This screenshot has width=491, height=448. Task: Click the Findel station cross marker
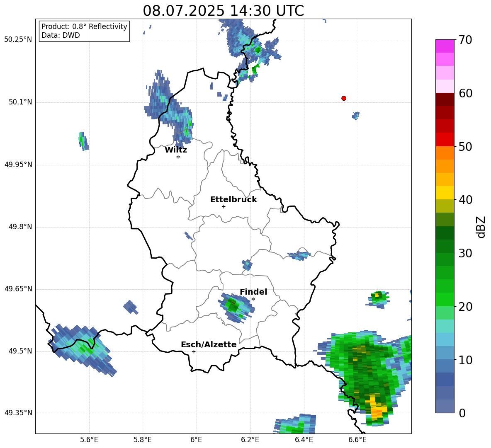[x=253, y=299]
